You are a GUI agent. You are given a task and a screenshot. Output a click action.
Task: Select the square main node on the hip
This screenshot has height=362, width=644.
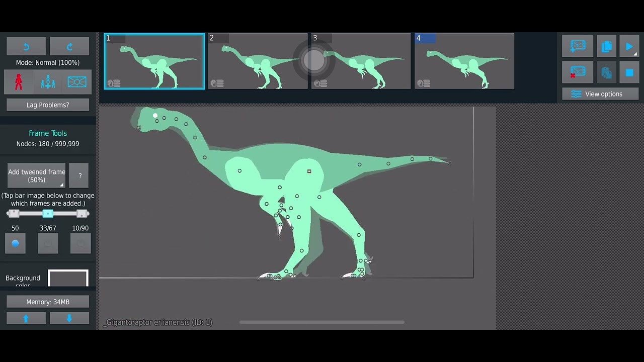309,171
